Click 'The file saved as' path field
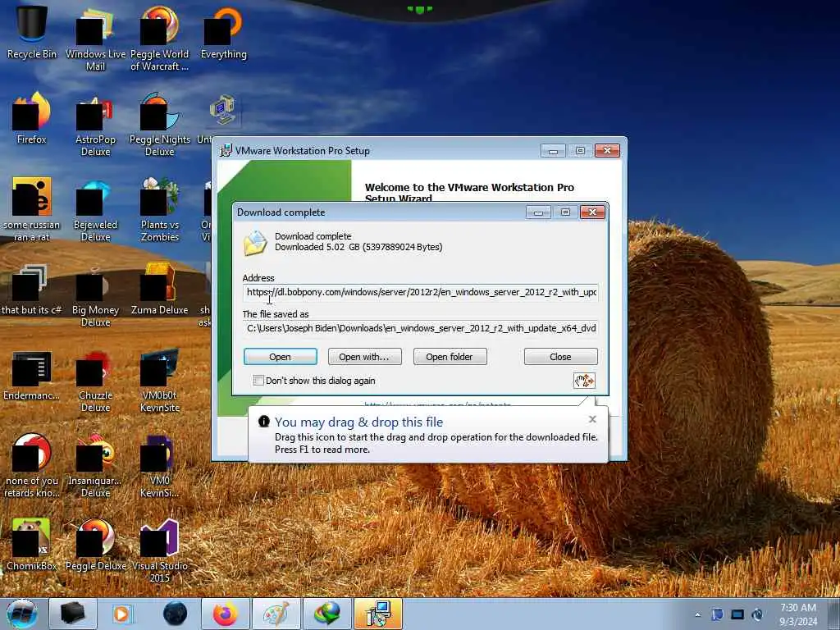 click(x=421, y=328)
